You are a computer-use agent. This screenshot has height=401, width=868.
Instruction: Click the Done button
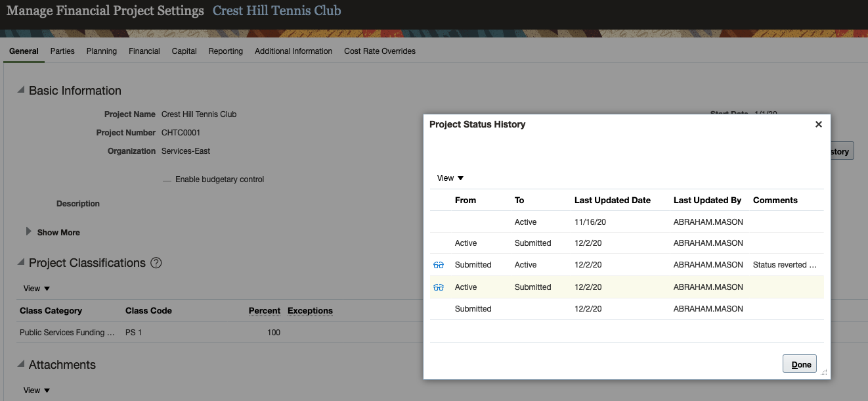[x=800, y=364]
